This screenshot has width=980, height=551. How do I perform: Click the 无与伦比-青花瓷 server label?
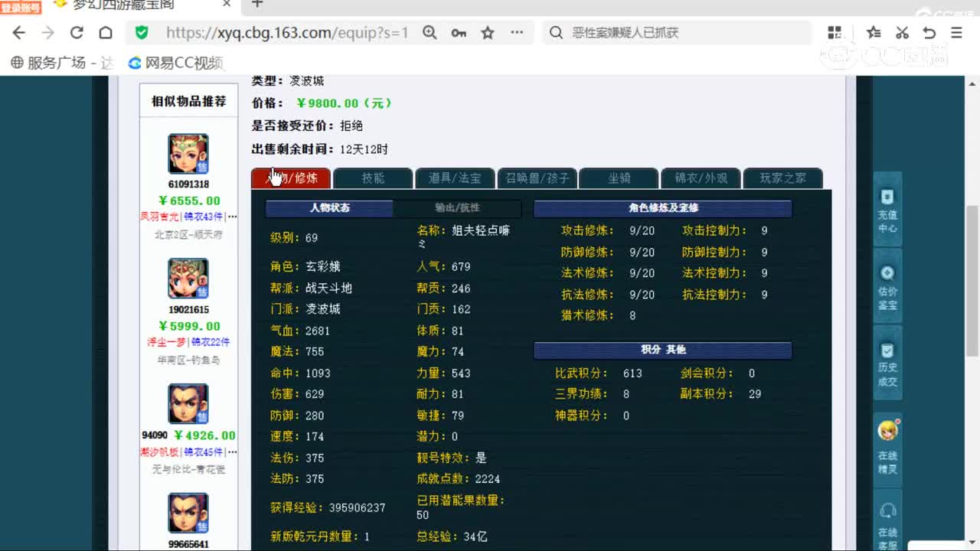188,470
